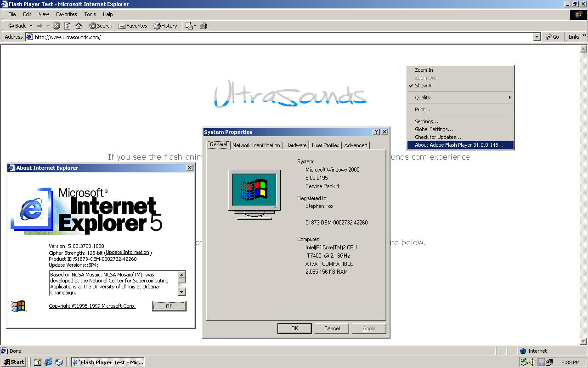The width and height of the screenshot is (588, 368).
Task: Open the History pane from toolbar
Action: point(165,26)
